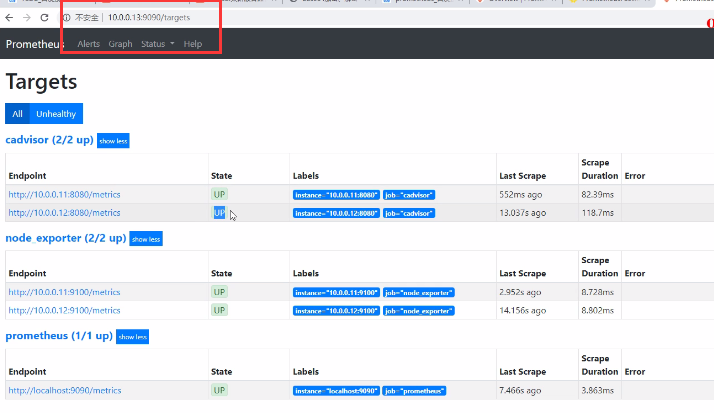Screen dimensions: 714x413
Task: Click the node_exporter (2/2 up) heading
Action: coord(66,238)
